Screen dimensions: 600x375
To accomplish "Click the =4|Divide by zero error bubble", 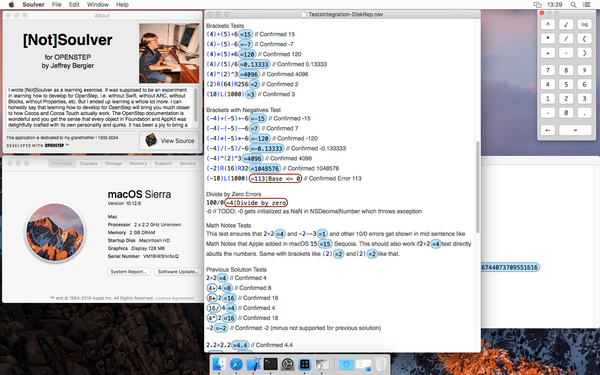I will 256,202.
